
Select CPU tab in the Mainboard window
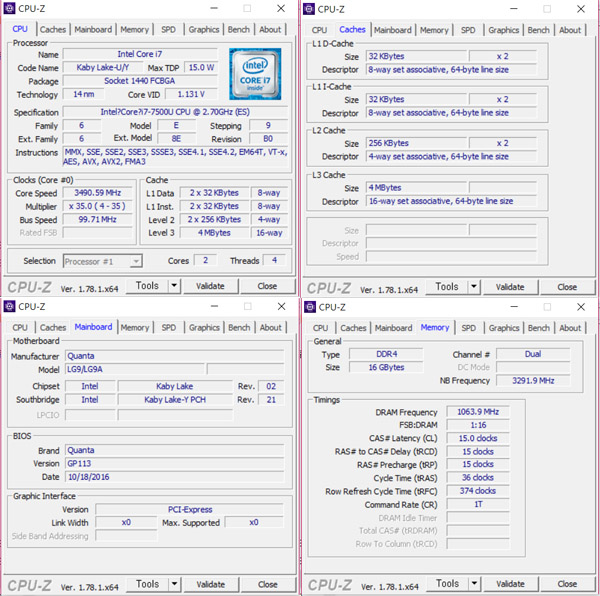click(x=20, y=327)
